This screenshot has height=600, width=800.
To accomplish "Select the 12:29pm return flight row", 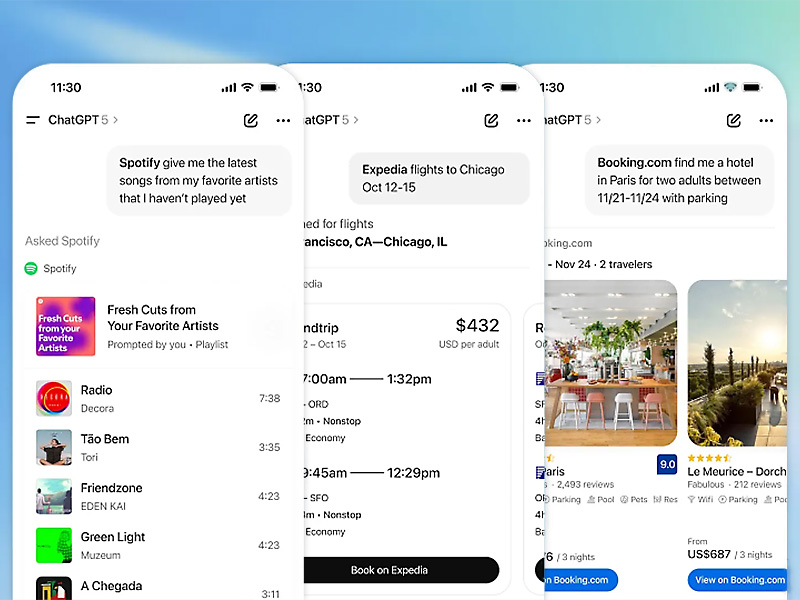I will [x=371, y=473].
